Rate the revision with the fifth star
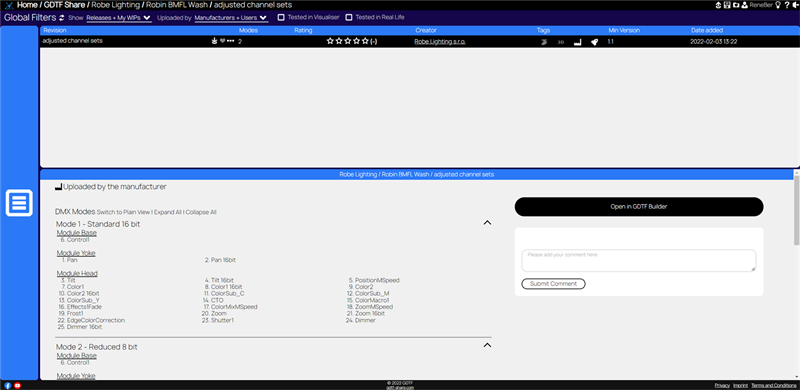The height and width of the screenshot is (390, 800). (x=365, y=41)
